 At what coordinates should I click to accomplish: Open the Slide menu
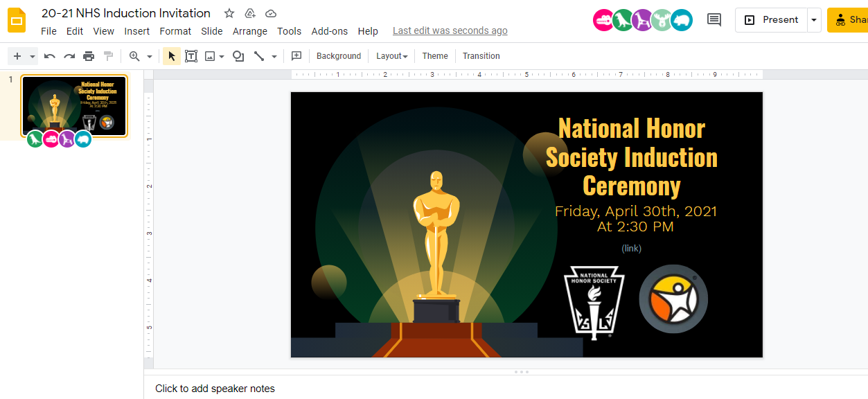click(x=212, y=31)
